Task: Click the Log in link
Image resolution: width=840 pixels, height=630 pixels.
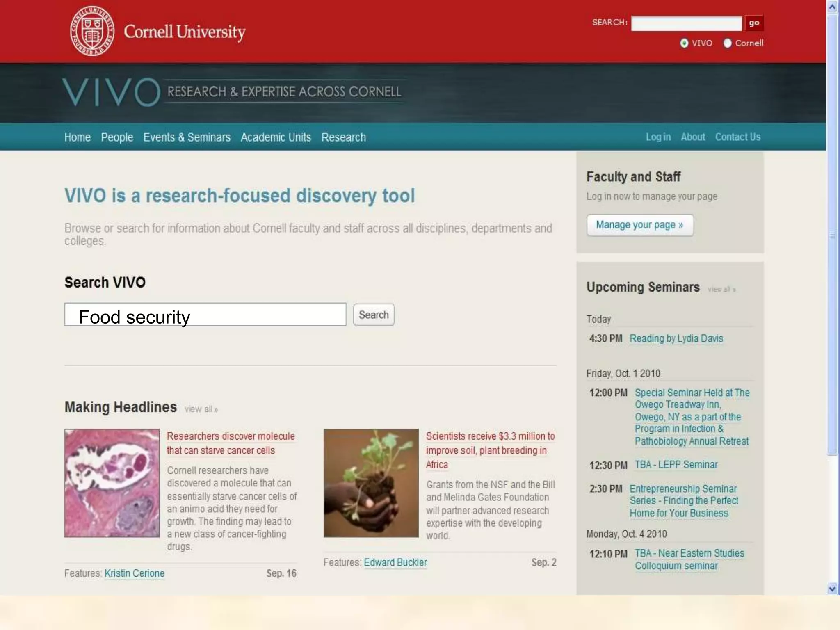Action: [x=658, y=137]
